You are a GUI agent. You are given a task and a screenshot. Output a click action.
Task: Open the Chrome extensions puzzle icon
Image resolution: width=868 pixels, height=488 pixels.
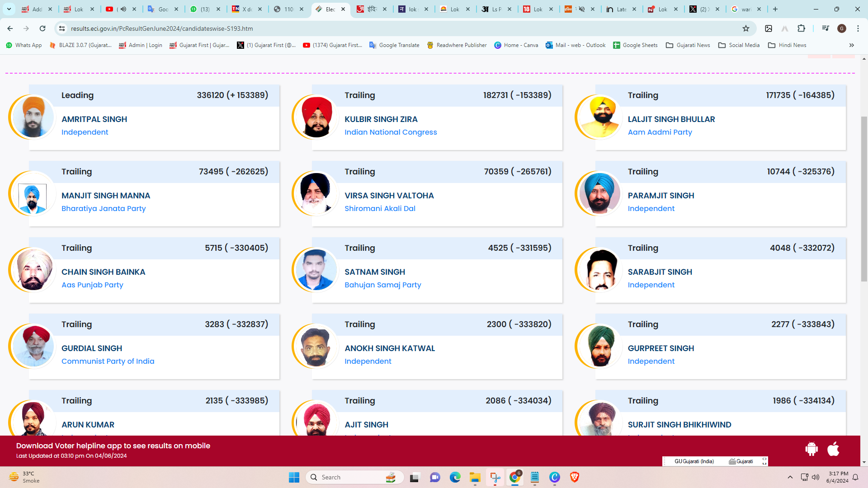click(802, 28)
